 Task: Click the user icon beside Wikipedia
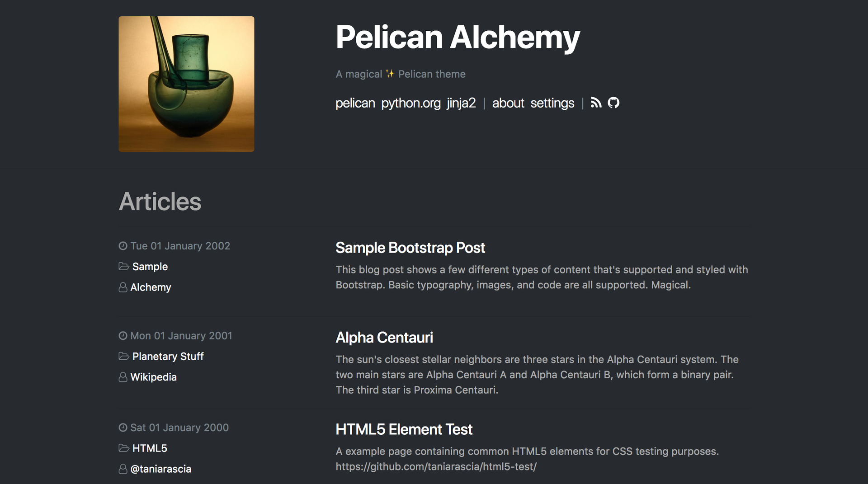(x=123, y=377)
